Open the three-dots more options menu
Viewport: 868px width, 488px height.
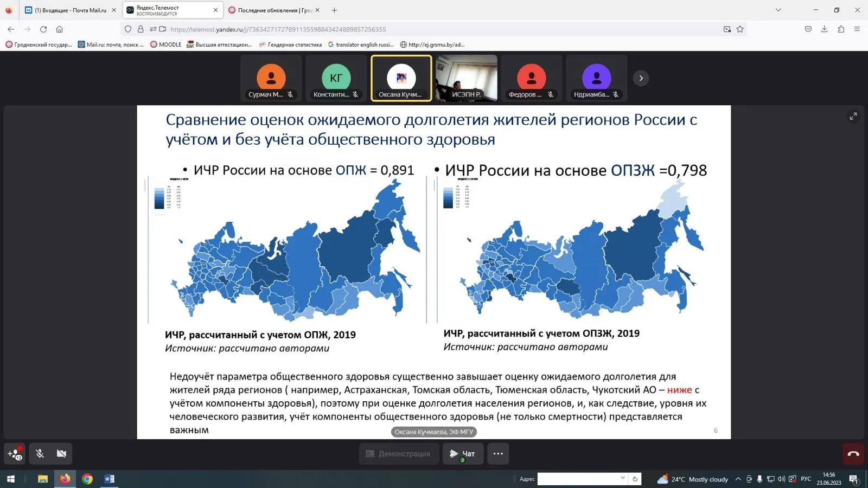(498, 454)
